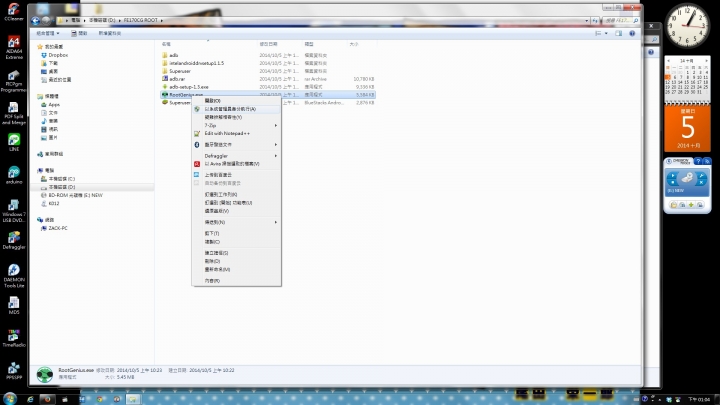The height and width of the screenshot is (405, 720).
Task: Click the Explorer search input field
Action: pyautogui.click(x=620, y=20)
